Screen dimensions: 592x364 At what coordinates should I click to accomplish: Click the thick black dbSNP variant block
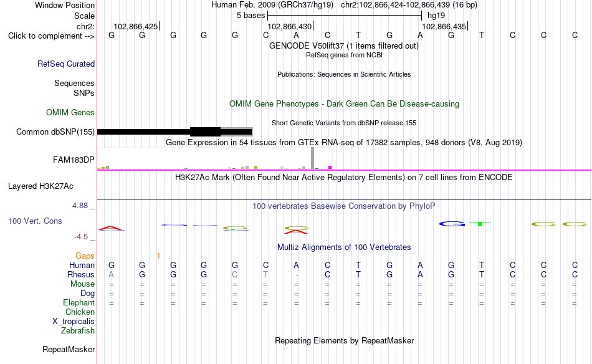coord(206,132)
